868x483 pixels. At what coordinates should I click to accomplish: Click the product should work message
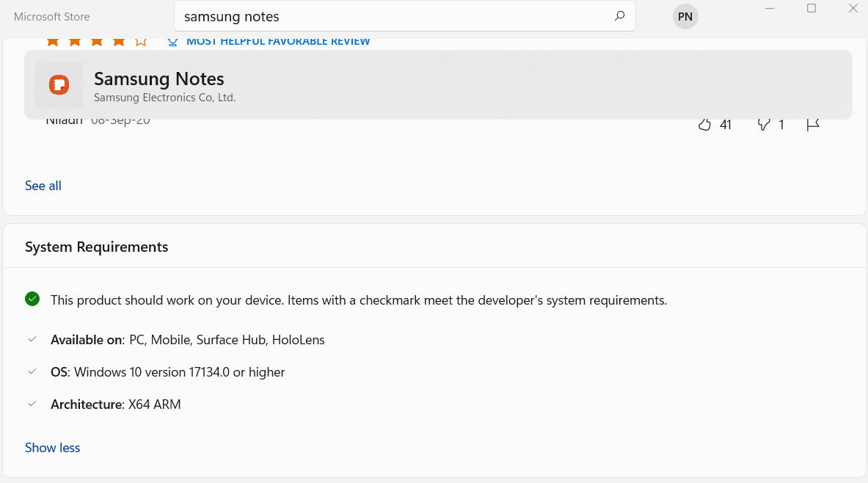coord(359,300)
